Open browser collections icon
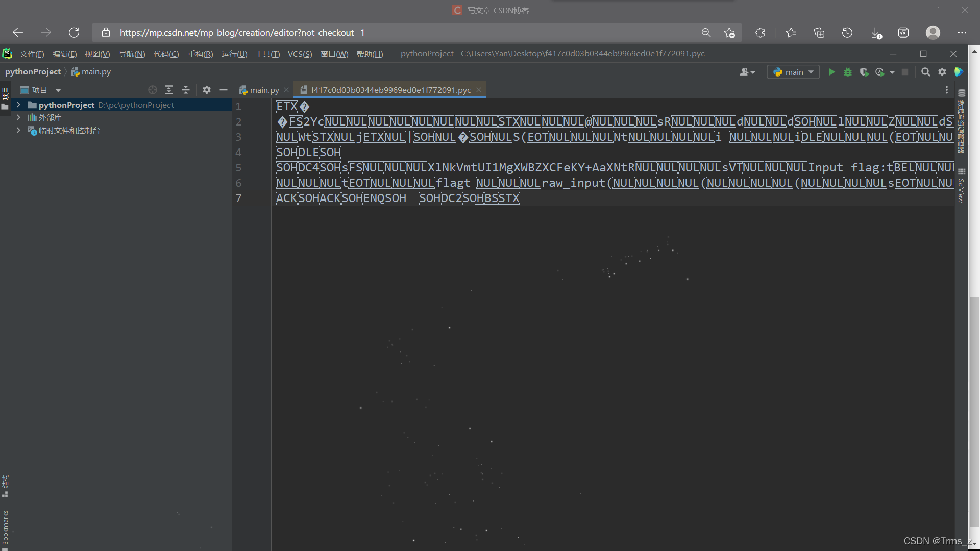The image size is (980, 551). tap(819, 33)
